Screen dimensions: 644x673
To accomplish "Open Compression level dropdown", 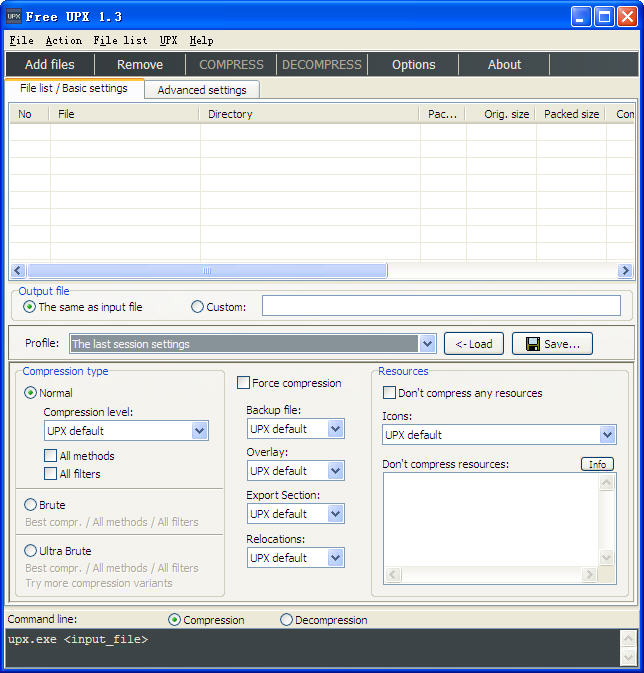I will (x=199, y=430).
